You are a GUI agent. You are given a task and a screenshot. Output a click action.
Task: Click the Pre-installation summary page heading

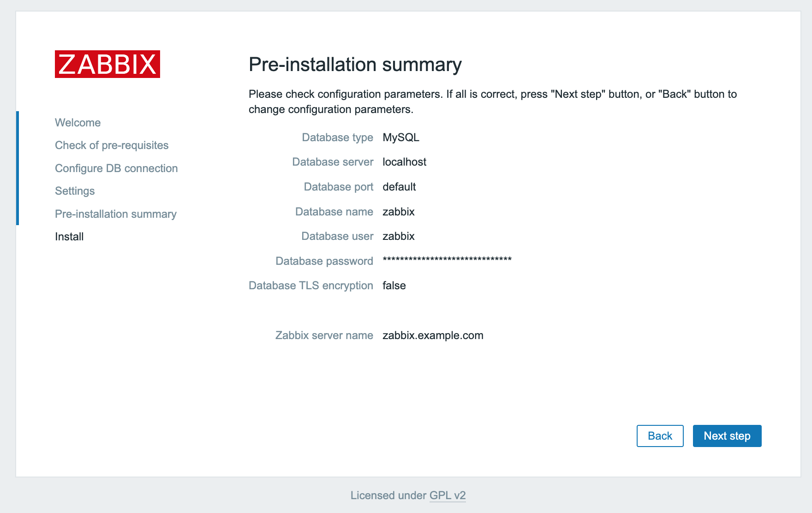pyautogui.click(x=355, y=65)
